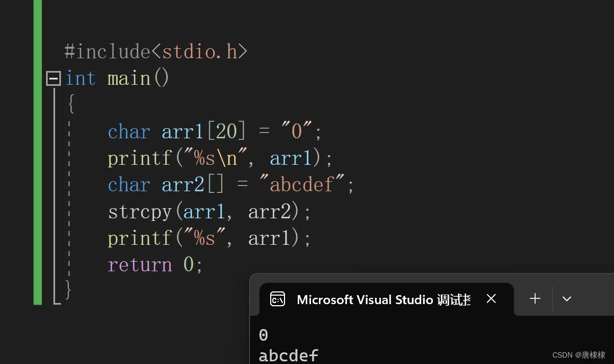Click the arr2 argument in strcpy
The height and width of the screenshot is (364, 614).
(270, 212)
